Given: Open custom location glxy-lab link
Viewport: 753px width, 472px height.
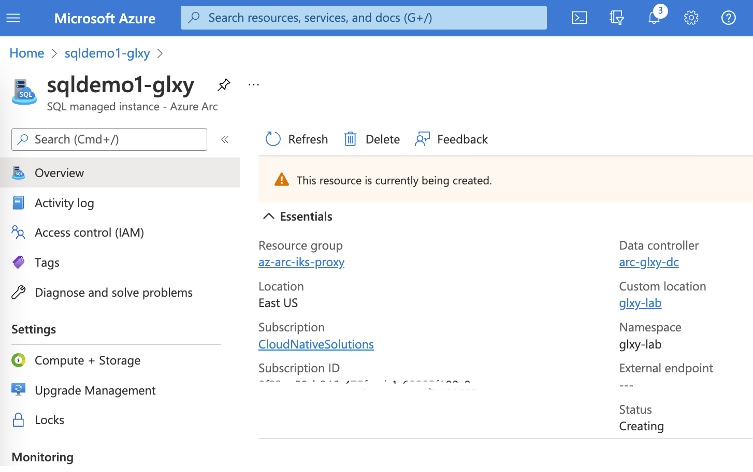Looking at the screenshot, I should tap(640, 303).
